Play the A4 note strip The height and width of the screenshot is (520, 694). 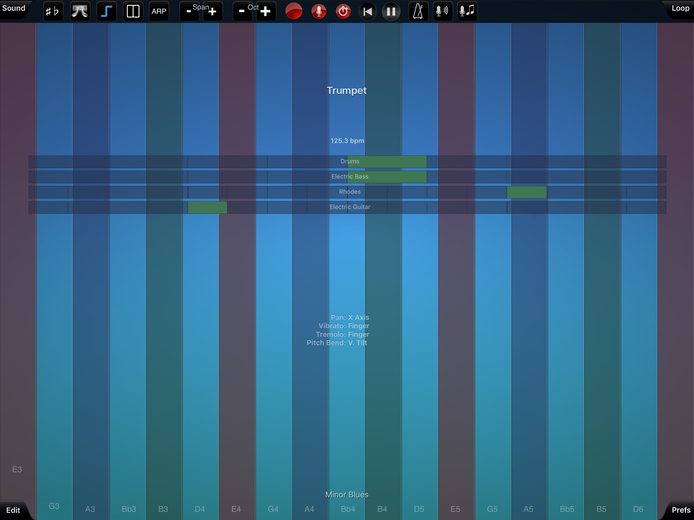point(310,271)
